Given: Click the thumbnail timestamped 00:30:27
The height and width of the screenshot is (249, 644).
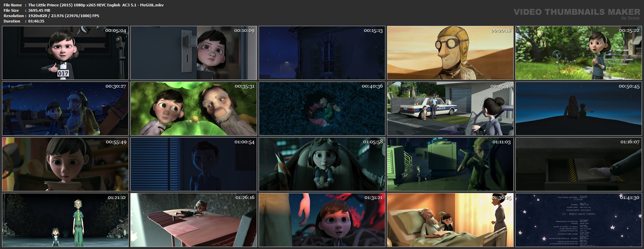Looking at the screenshot, I should (x=65, y=108).
